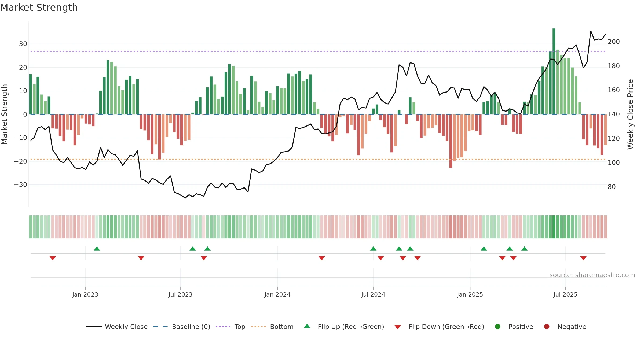This screenshot has width=644, height=362.
Task: Click the red Flip Down triangle in the legend
Action: 398,327
